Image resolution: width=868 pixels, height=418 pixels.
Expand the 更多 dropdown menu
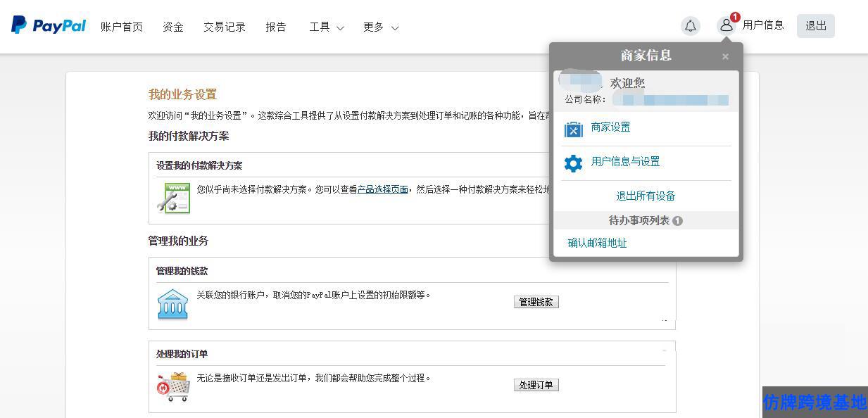[x=380, y=27]
